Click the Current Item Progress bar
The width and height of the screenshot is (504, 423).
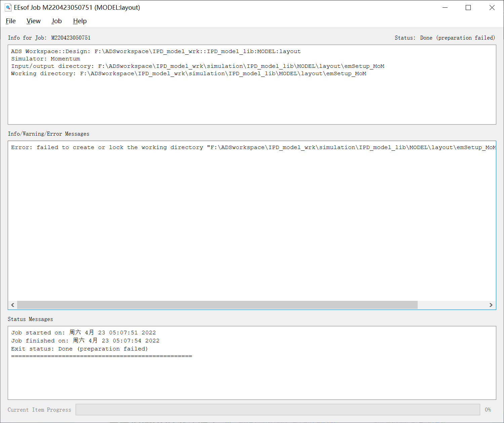coord(278,410)
